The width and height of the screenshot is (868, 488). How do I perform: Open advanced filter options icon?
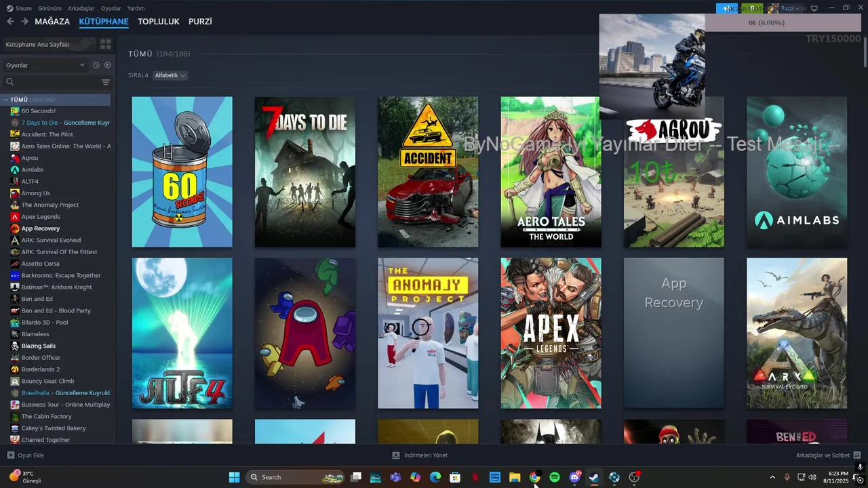pos(106,82)
